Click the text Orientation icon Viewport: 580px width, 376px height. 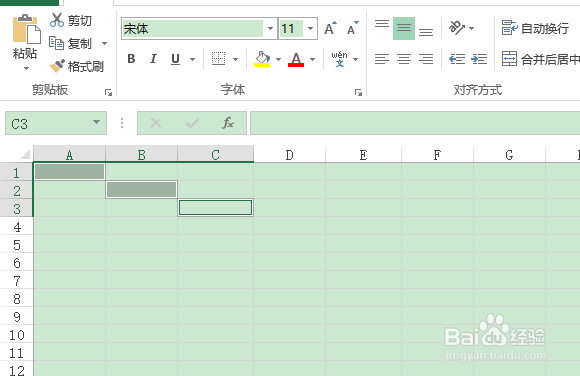pyautogui.click(x=457, y=28)
